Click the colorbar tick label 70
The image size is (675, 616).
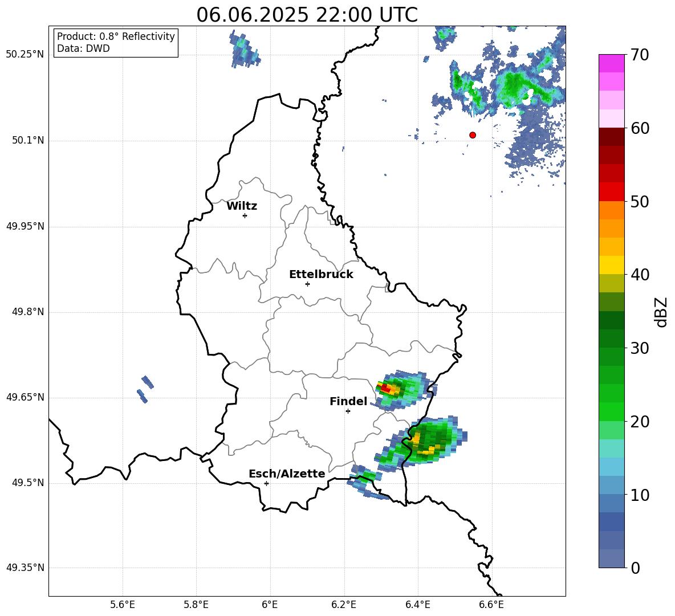(x=640, y=55)
